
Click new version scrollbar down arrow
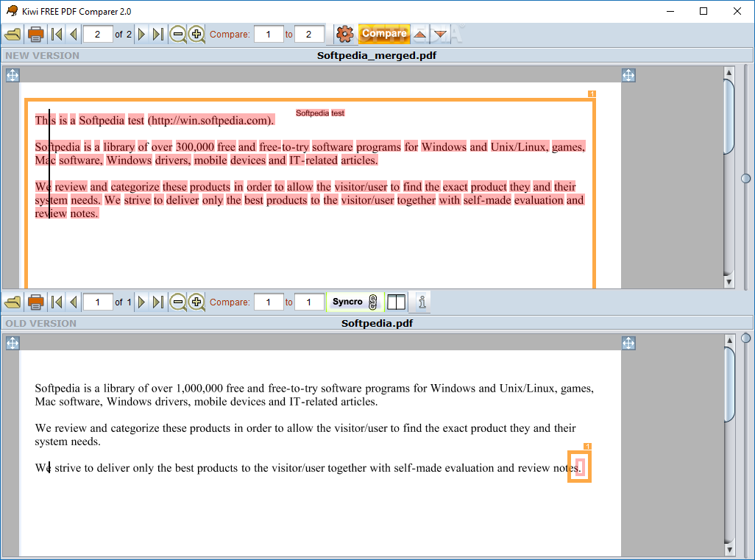click(x=729, y=282)
